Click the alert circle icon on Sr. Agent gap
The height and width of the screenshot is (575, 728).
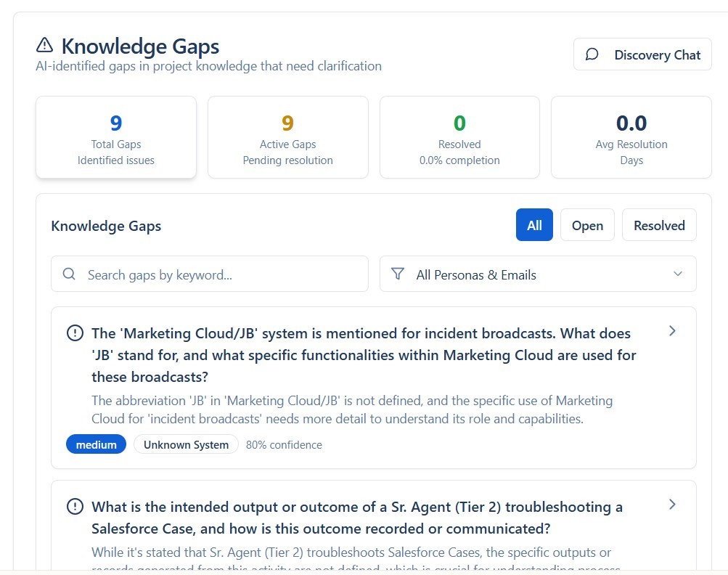click(75, 506)
